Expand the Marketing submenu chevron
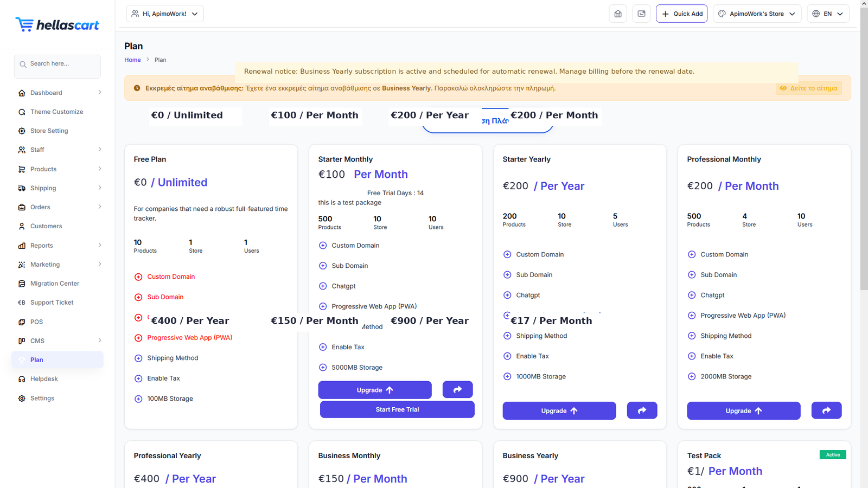 (x=100, y=265)
